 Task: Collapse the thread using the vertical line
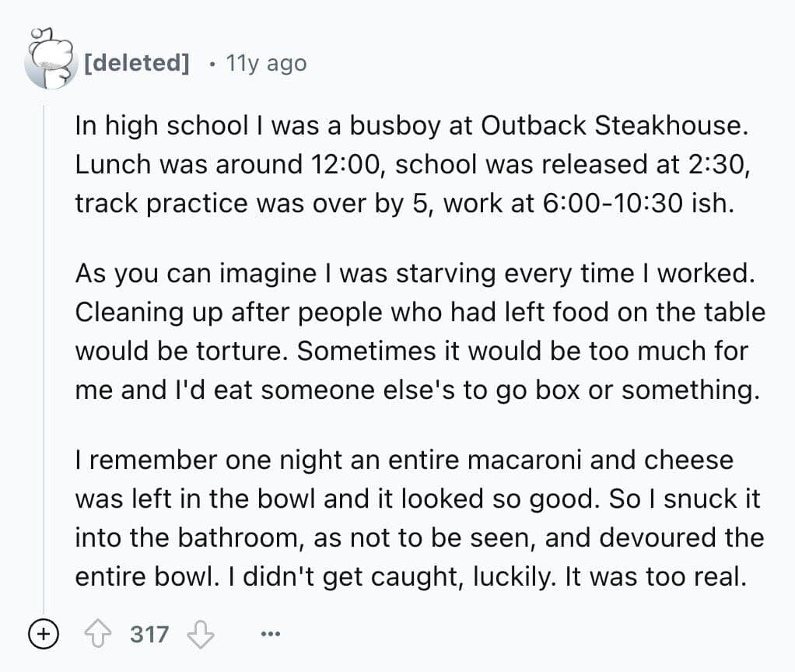tap(44, 350)
